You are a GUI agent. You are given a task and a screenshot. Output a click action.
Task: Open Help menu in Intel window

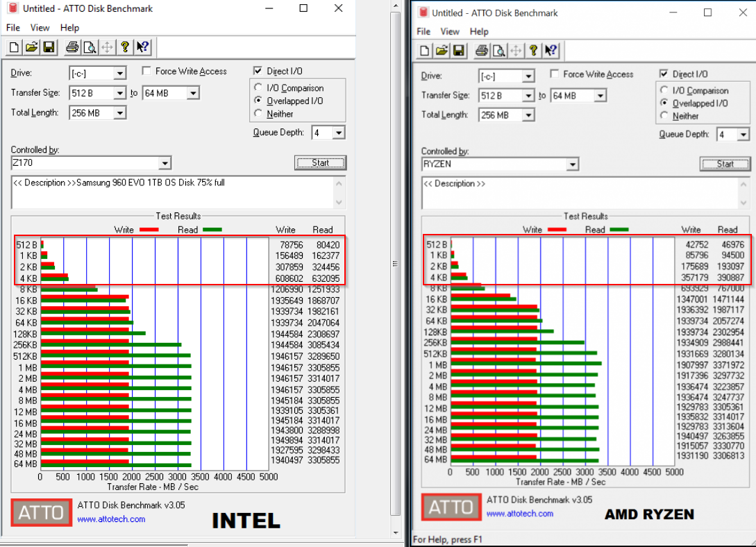click(x=69, y=28)
